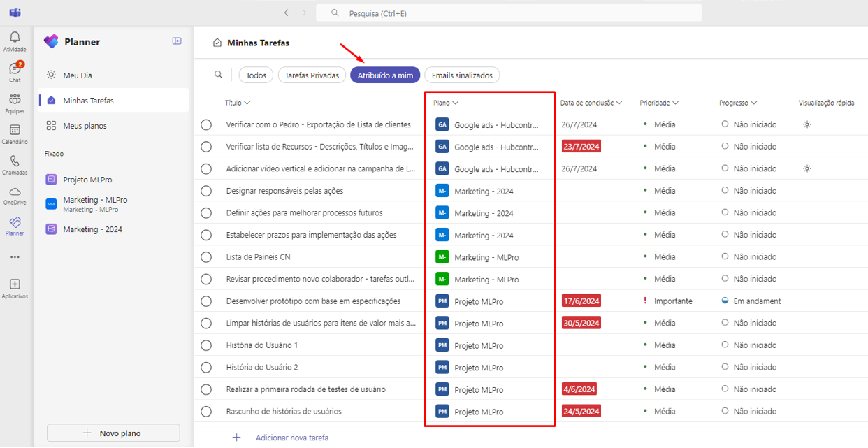The width and height of the screenshot is (868, 448).
Task: Collapse the Planner side panel icon
Action: [x=177, y=41]
